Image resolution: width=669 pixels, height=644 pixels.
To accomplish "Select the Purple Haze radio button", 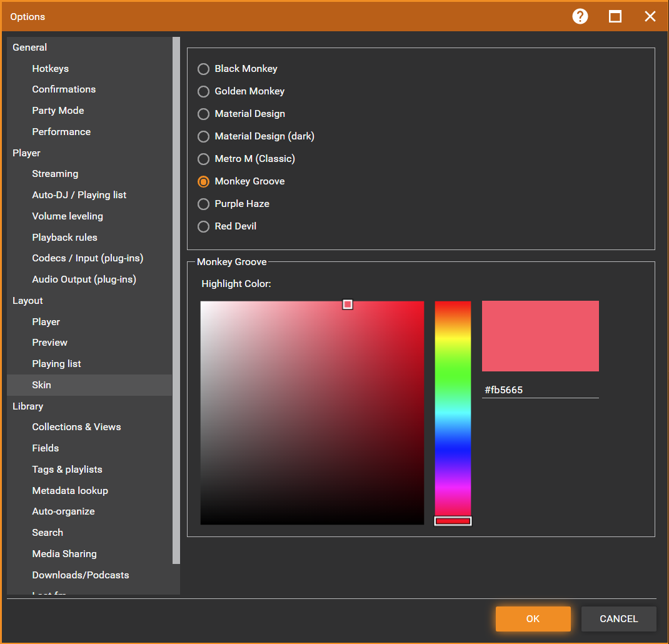I will coord(203,204).
